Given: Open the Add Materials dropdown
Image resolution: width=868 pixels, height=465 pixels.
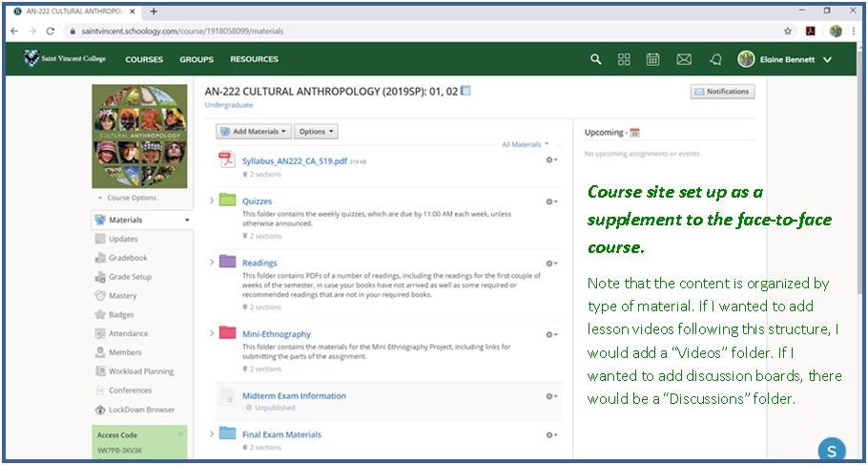Looking at the screenshot, I should [x=252, y=132].
